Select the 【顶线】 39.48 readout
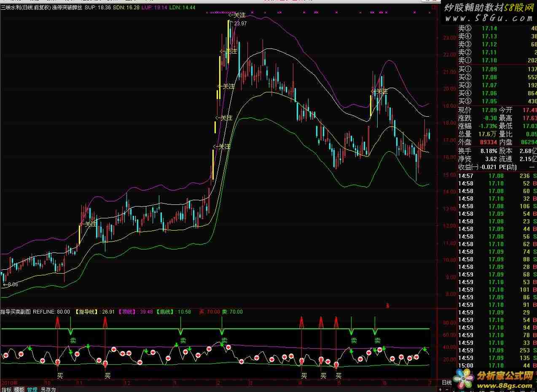The height and width of the screenshot is (392, 537). (x=136, y=312)
